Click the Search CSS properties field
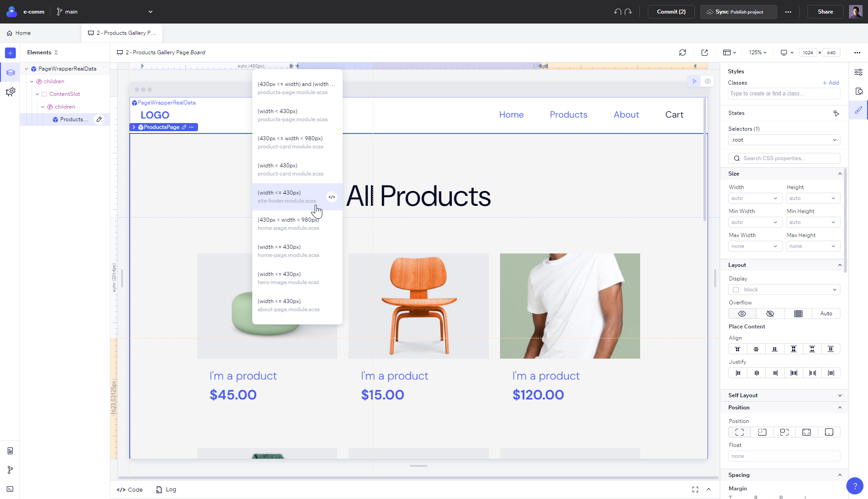The width and height of the screenshot is (868, 499). pyautogui.click(x=784, y=158)
